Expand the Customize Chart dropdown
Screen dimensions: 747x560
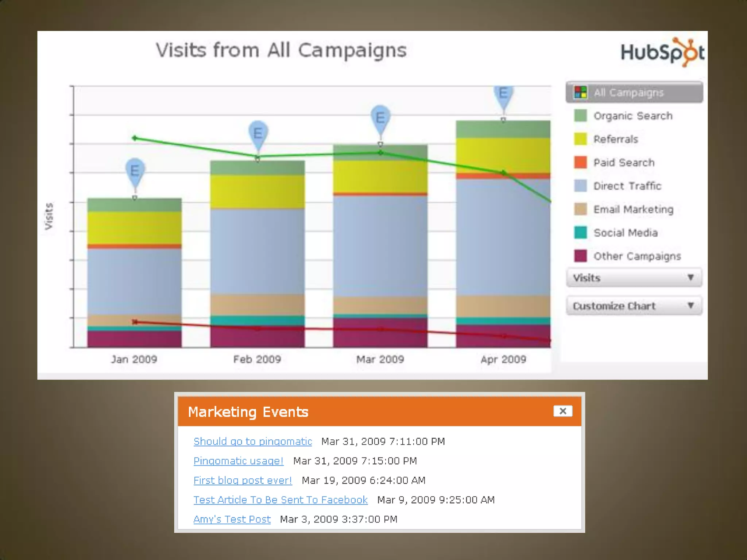634,306
